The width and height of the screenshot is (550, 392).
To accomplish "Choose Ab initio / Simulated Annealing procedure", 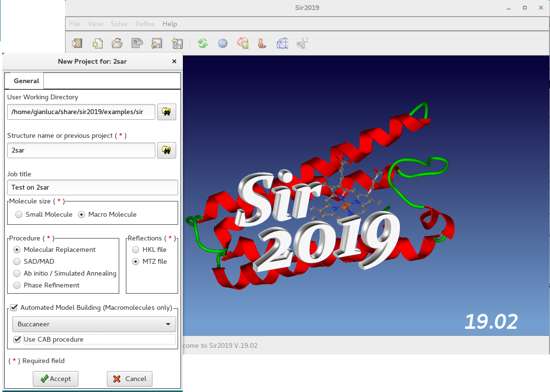I will point(65,273).
